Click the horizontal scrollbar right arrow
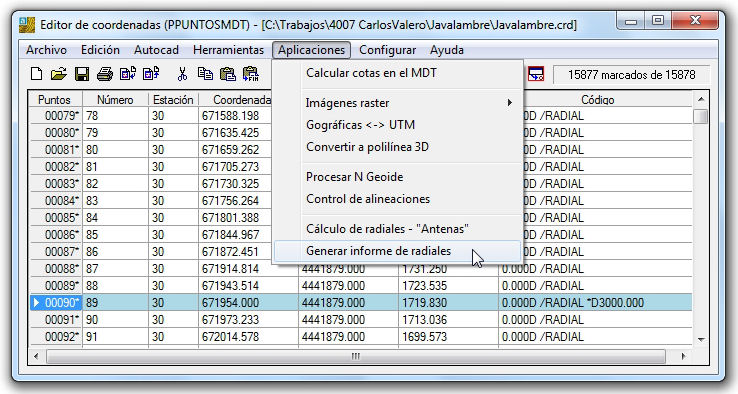Image resolution: width=738 pixels, height=394 pixels. pyautogui.click(x=683, y=356)
